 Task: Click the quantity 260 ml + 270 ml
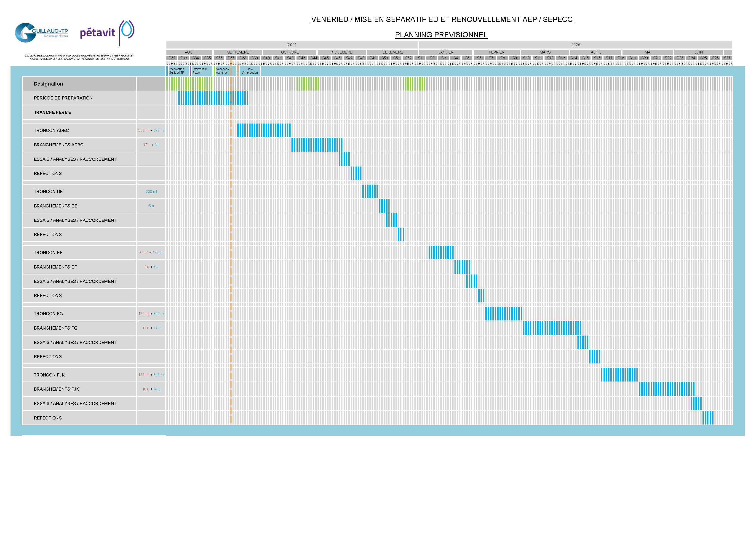coord(151,130)
